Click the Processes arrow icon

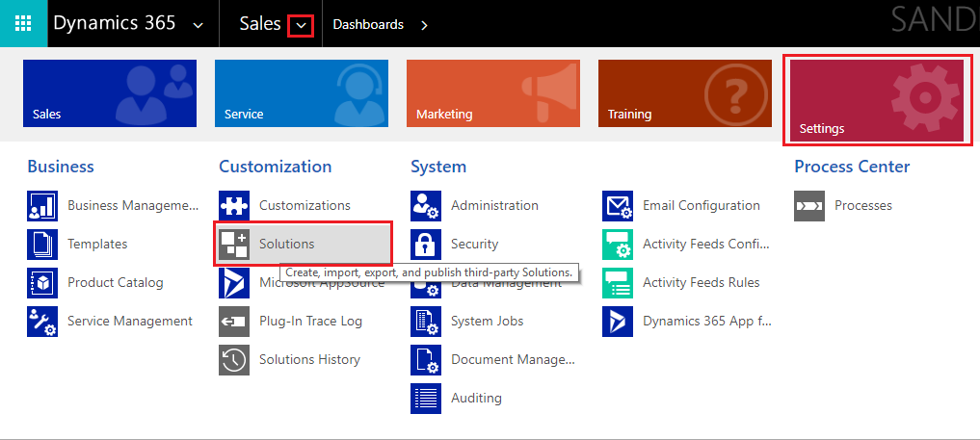click(x=809, y=206)
